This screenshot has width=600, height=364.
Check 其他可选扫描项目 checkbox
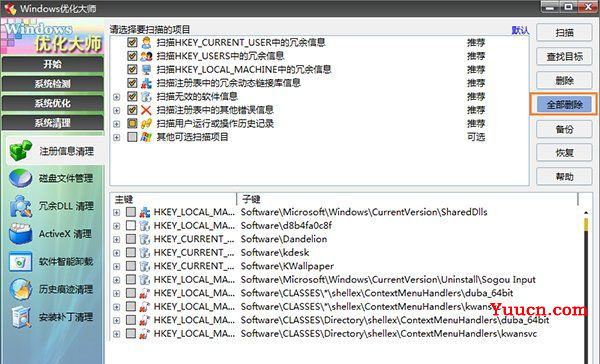pos(132,137)
